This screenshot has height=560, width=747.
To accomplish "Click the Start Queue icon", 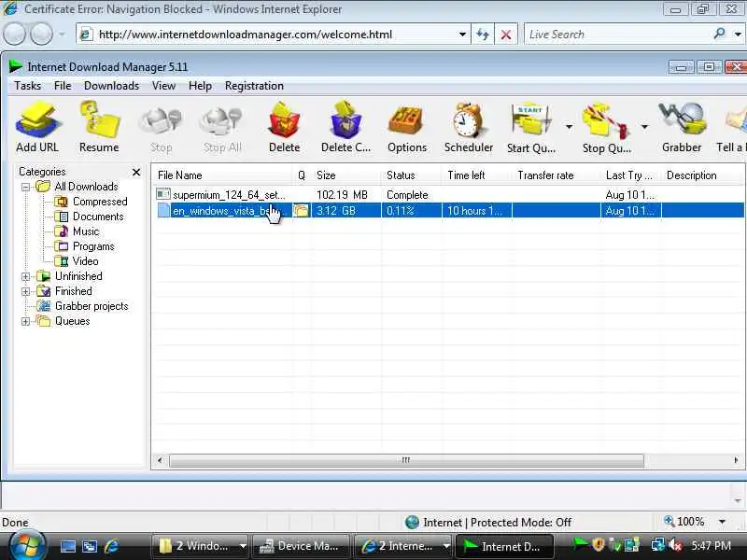I will pos(531,127).
